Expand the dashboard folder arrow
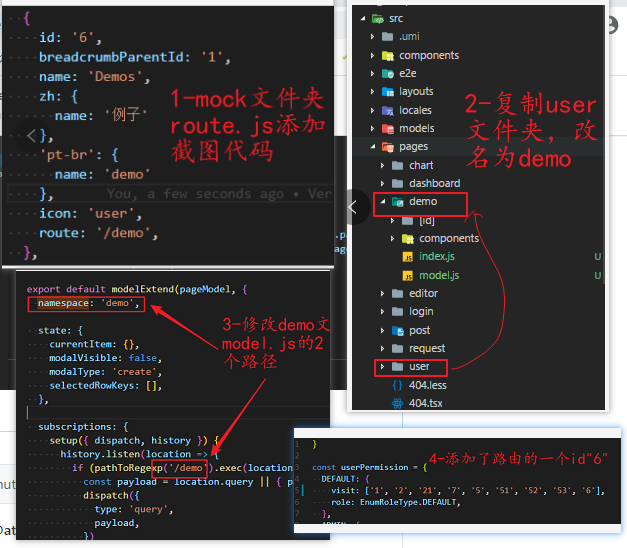The image size is (627, 548). pos(383,183)
